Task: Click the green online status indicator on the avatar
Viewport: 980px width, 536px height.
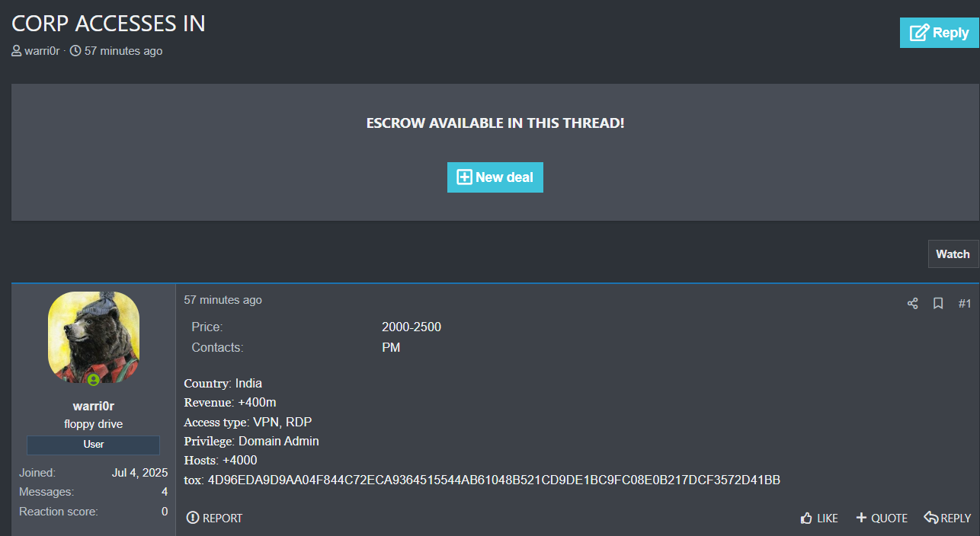Action: pyautogui.click(x=93, y=379)
